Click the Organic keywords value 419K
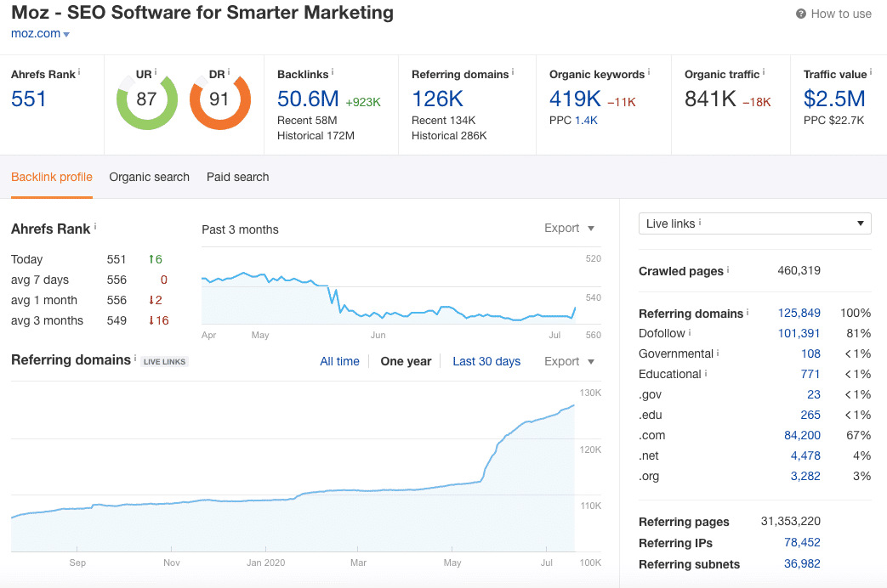This screenshot has height=588, width=887. (575, 99)
